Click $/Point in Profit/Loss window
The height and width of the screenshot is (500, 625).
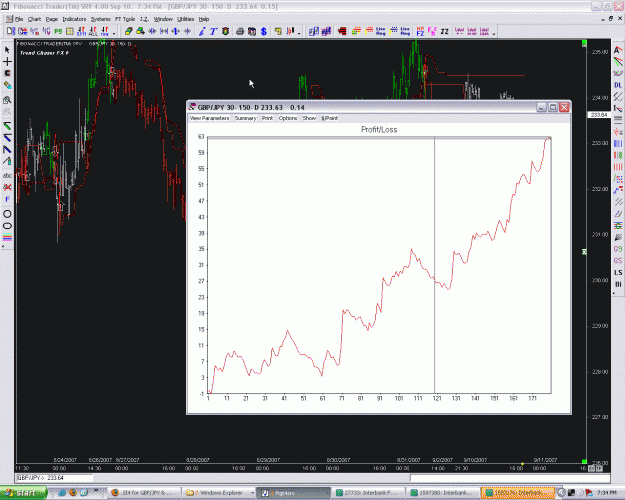[x=330, y=118]
